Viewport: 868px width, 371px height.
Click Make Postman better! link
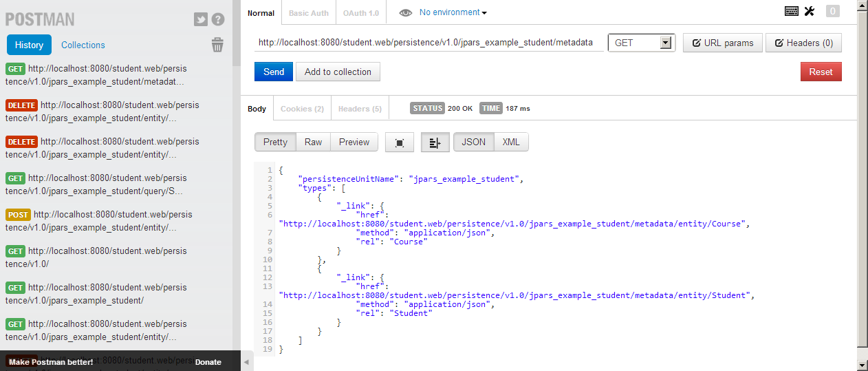pyautogui.click(x=51, y=362)
